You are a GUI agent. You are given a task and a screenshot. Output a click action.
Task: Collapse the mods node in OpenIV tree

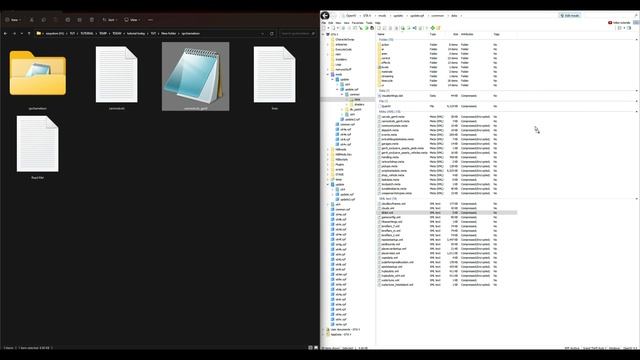(328, 75)
